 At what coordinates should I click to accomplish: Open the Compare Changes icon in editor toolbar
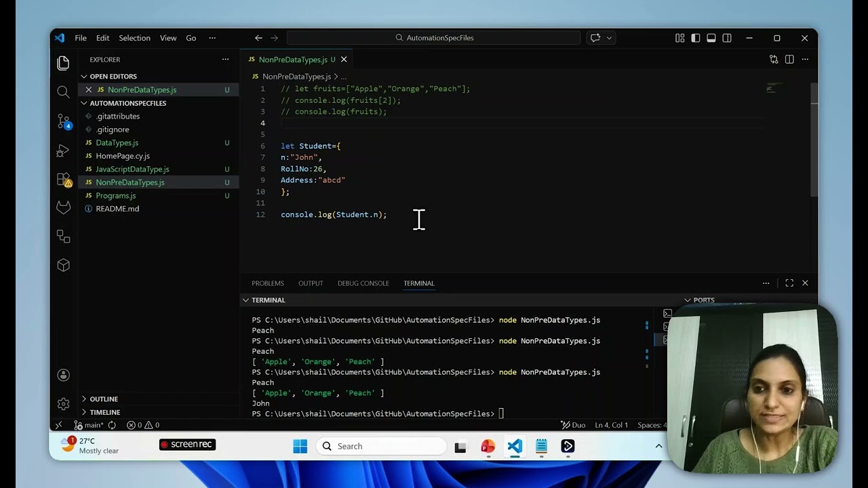[774, 60]
